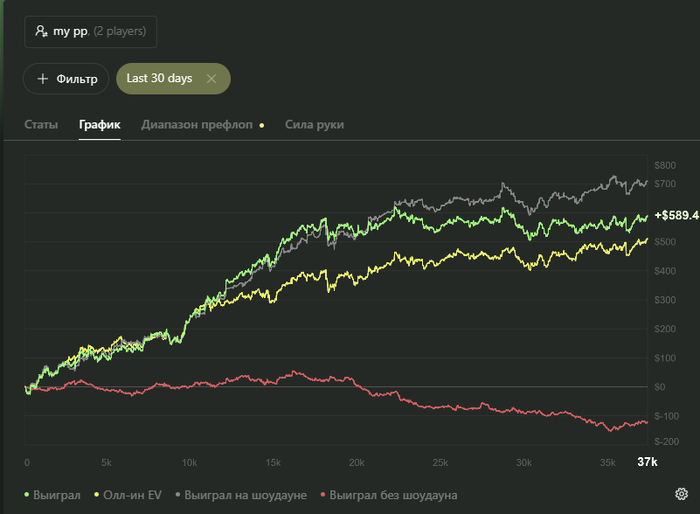Viewport: 700px width, 514px height.
Task: Switch to the Статы tab
Action: 41,125
